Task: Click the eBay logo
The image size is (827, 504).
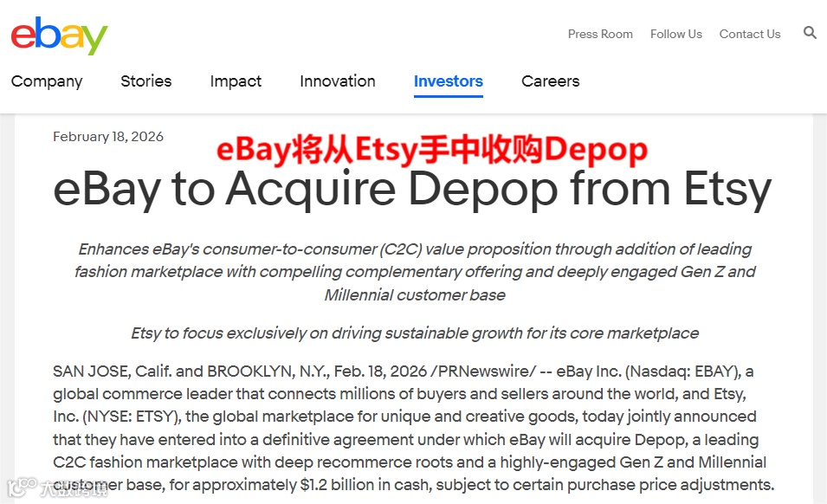Action: [x=59, y=36]
